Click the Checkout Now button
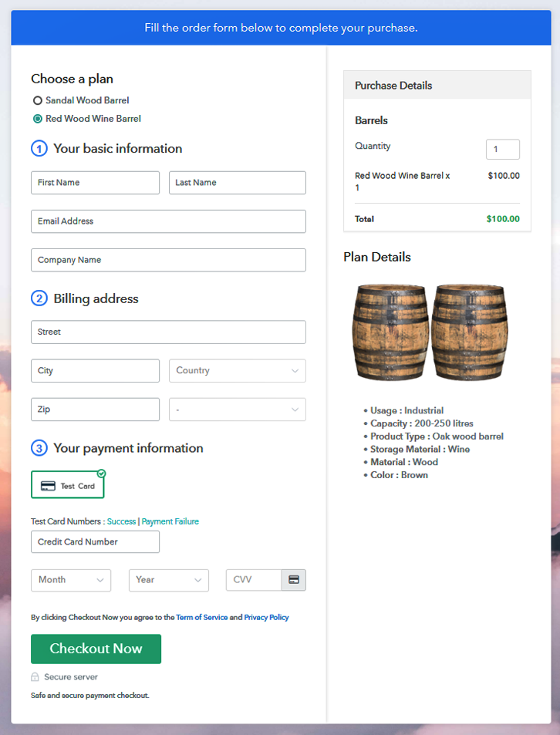Screen dimensions: 560x735 click(96, 649)
